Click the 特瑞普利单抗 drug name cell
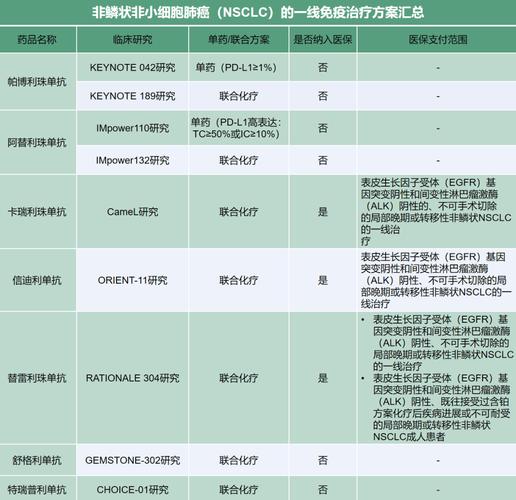Screen dimensions: 516x500 pos(37,490)
